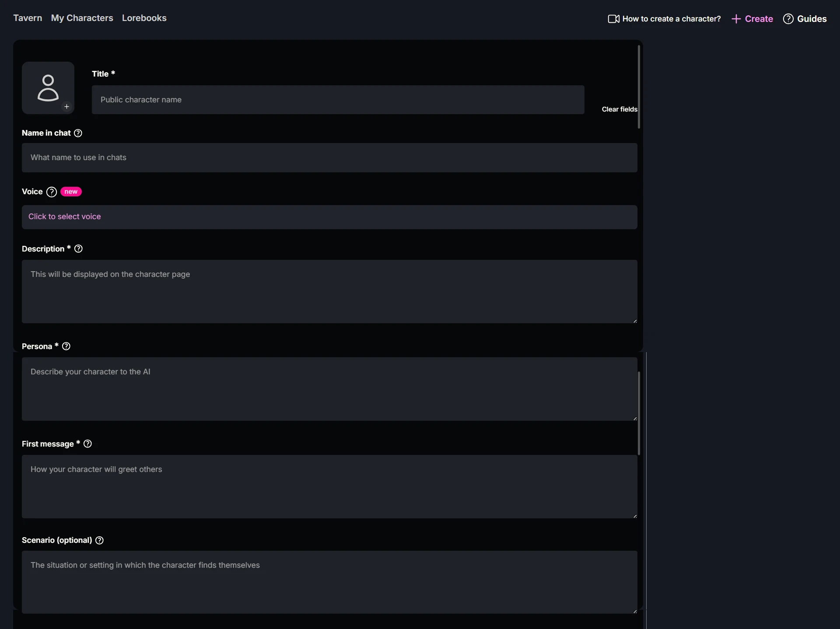Open the Lorebooks section
Screen dimensions: 840x629
pyautogui.click(x=144, y=18)
